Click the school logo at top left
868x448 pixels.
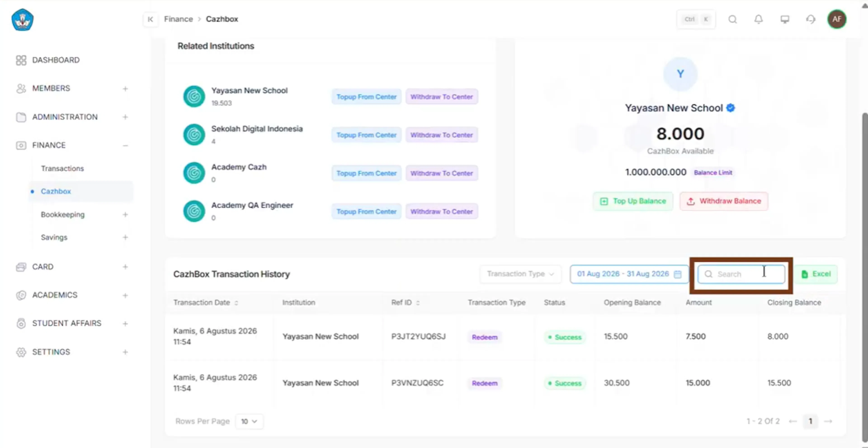pos(23,19)
